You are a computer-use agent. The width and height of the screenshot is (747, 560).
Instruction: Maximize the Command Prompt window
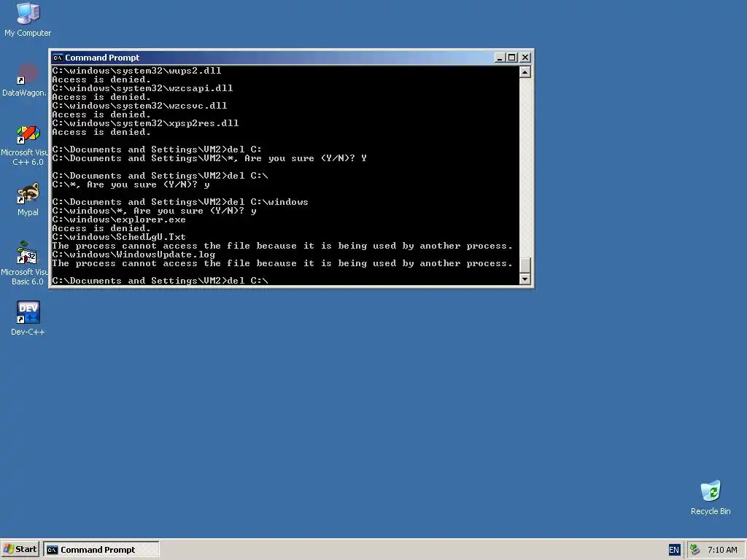pos(511,58)
